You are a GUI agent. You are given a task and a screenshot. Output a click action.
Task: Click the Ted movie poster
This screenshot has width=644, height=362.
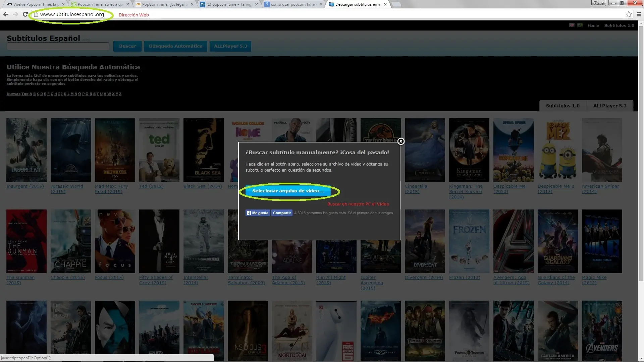[159, 150]
